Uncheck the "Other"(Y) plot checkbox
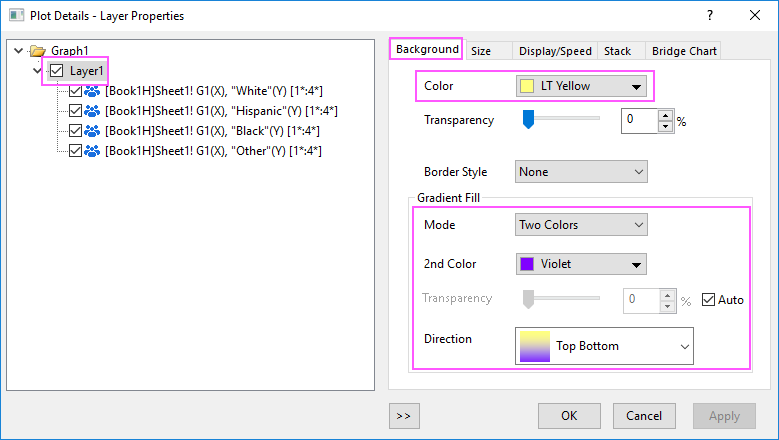Viewport: 779px width, 440px height. [76, 150]
